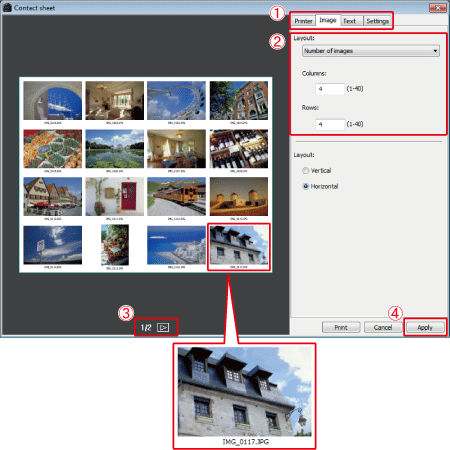The width and height of the screenshot is (450, 450).
Task: Select the sailing ship archway thumbnail
Action: tap(53, 100)
